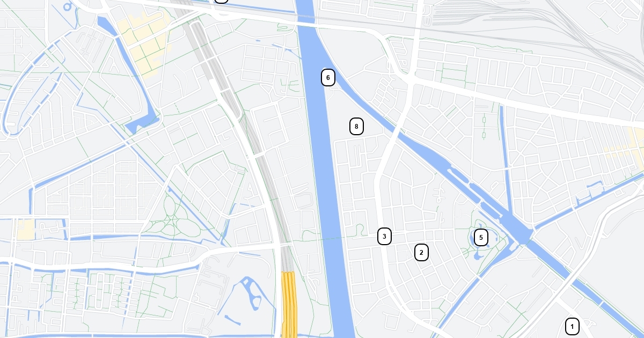Open map marker number 1
644x338 pixels.
coord(573,326)
